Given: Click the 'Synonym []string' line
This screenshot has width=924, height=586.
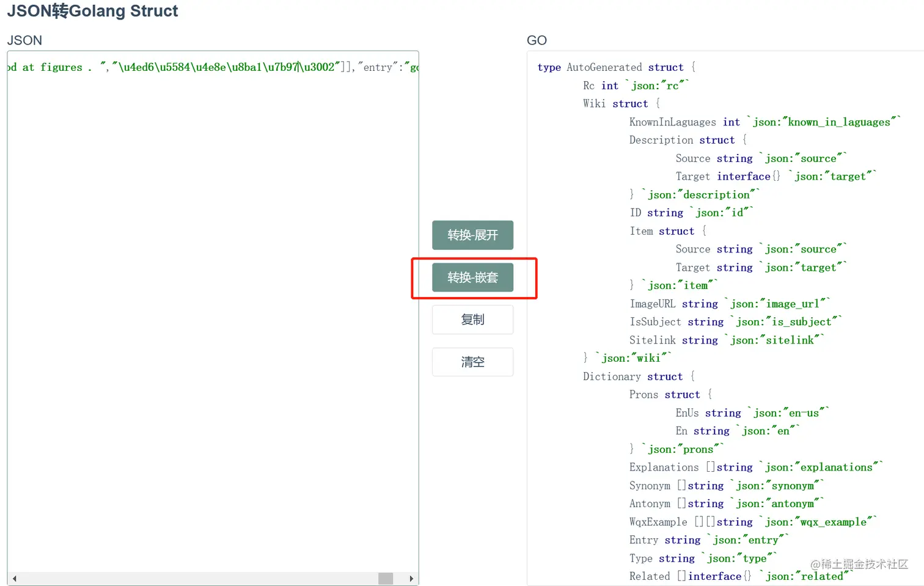Looking at the screenshot, I should [x=727, y=486].
